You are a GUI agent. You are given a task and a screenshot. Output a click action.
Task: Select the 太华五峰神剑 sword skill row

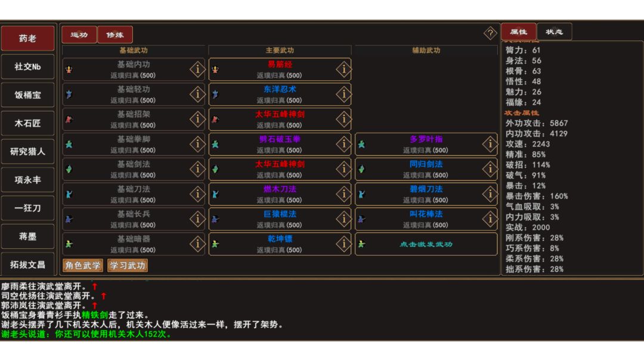pos(280,169)
